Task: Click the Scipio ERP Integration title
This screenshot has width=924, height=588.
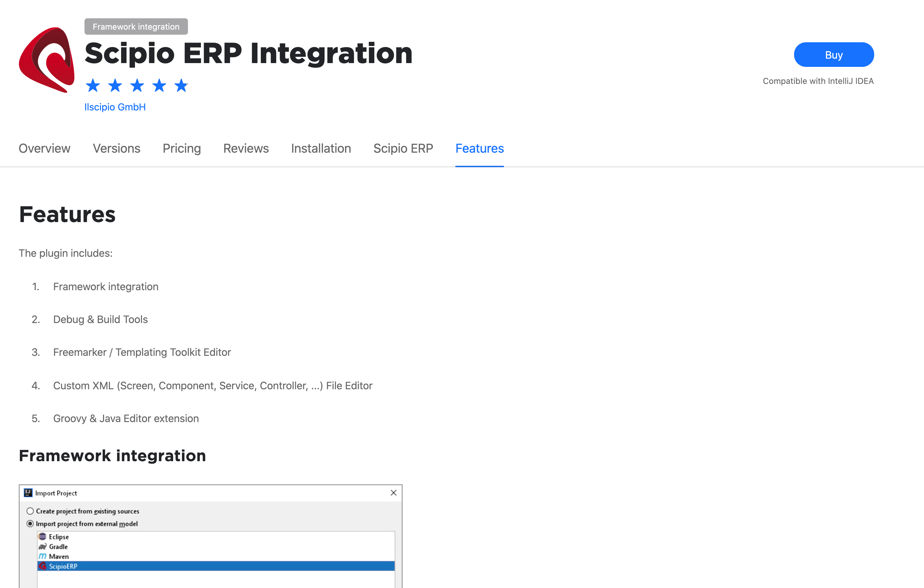Action: (249, 53)
